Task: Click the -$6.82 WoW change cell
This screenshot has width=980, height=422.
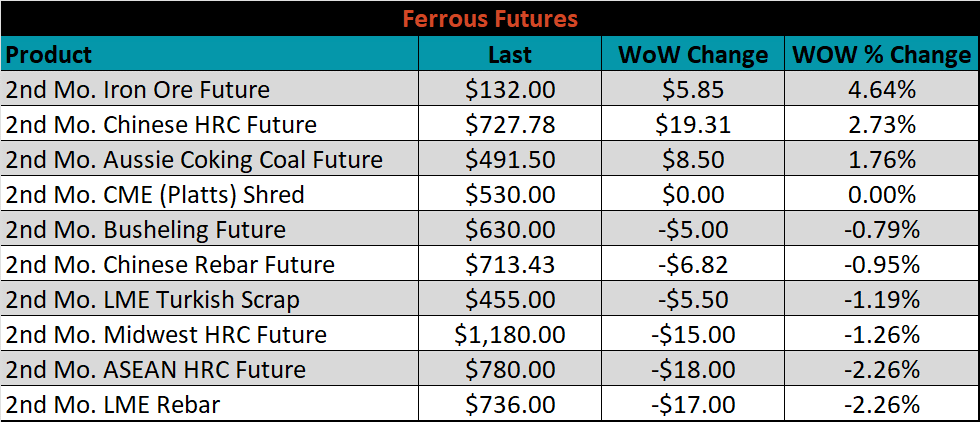Action: [x=692, y=264]
